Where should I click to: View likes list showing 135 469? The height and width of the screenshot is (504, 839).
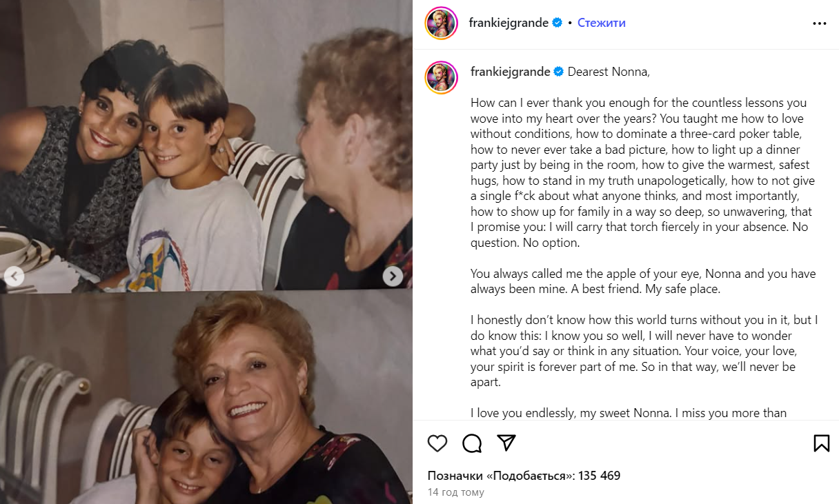[524, 476]
